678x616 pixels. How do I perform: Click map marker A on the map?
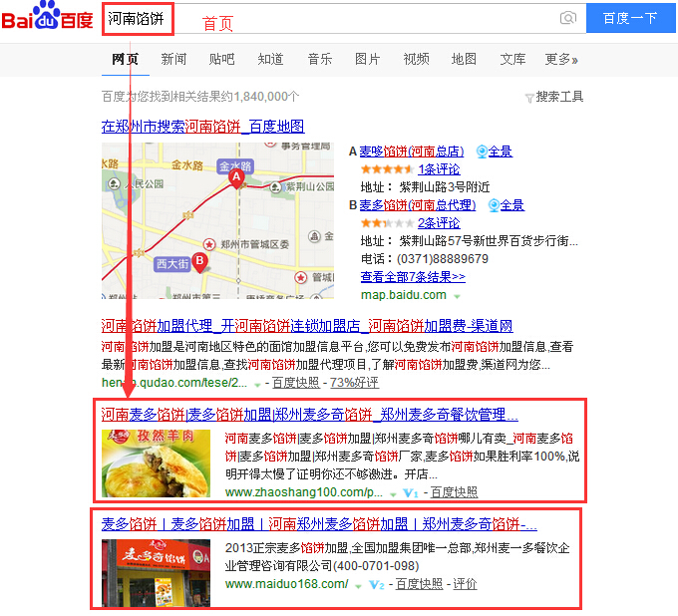click(236, 178)
